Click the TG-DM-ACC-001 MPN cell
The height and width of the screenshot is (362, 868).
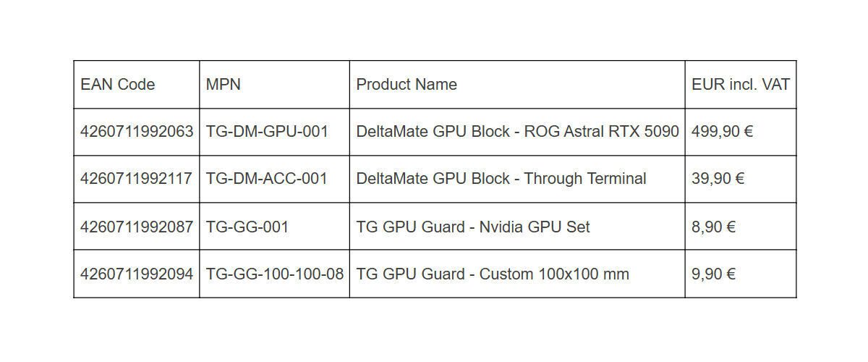(x=267, y=179)
